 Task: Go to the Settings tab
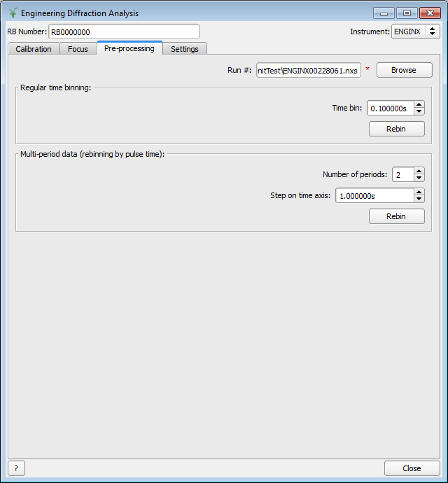pyautogui.click(x=185, y=49)
